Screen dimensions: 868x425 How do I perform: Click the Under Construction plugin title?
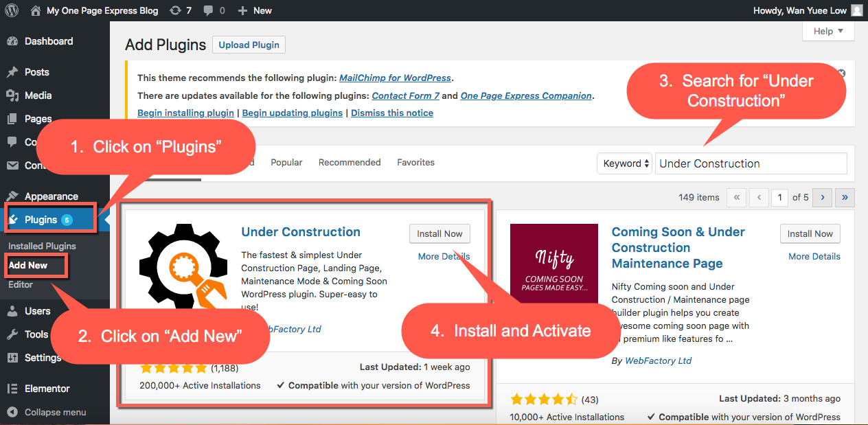point(301,232)
